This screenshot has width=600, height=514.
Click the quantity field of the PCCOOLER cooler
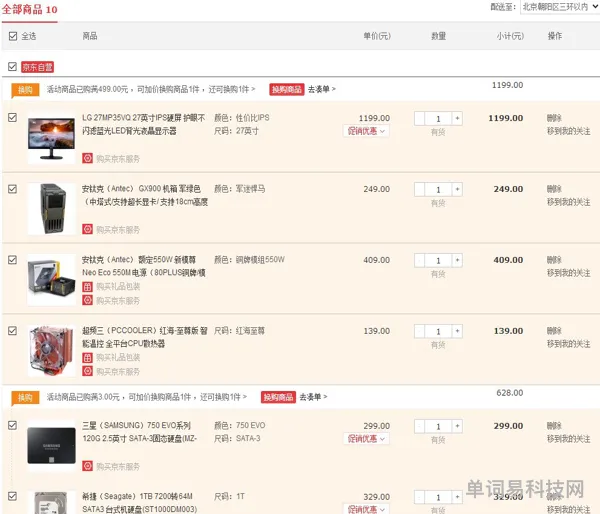pyautogui.click(x=439, y=331)
